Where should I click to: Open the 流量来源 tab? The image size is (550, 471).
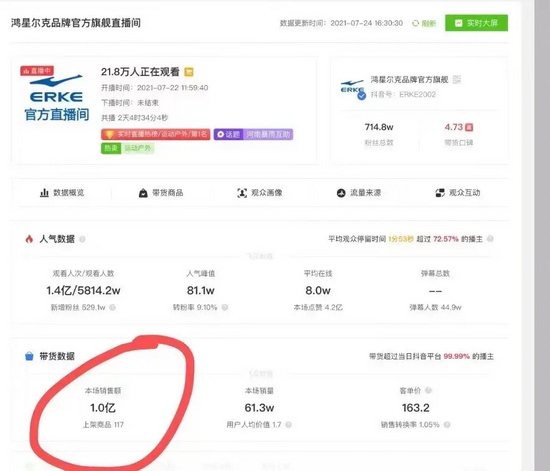(359, 193)
